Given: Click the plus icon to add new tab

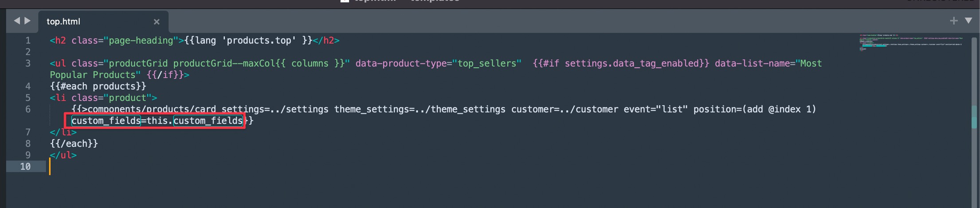Looking at the screenshot, I should coord(953,21).
